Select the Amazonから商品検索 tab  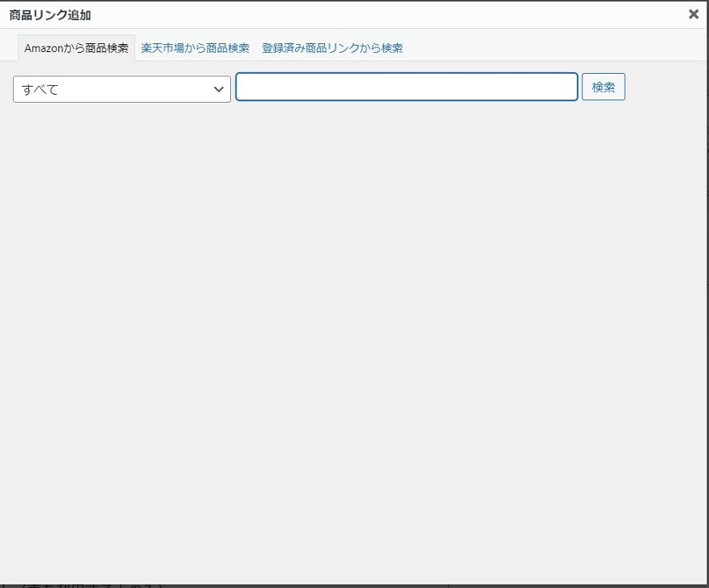click(76, 48)
